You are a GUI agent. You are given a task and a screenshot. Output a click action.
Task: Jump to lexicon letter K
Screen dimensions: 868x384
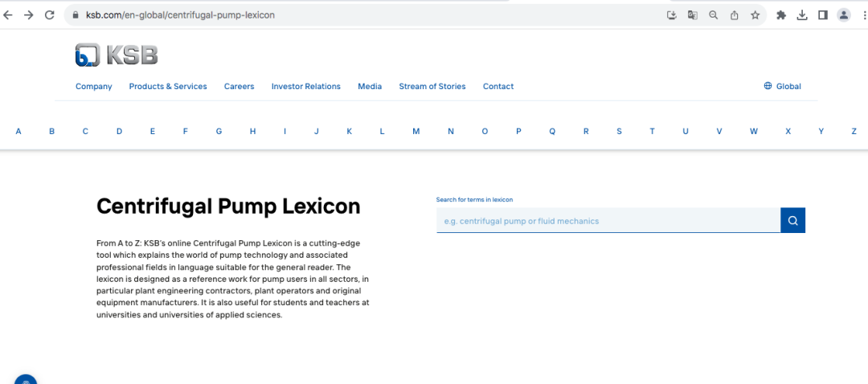[x=350, y=131]
